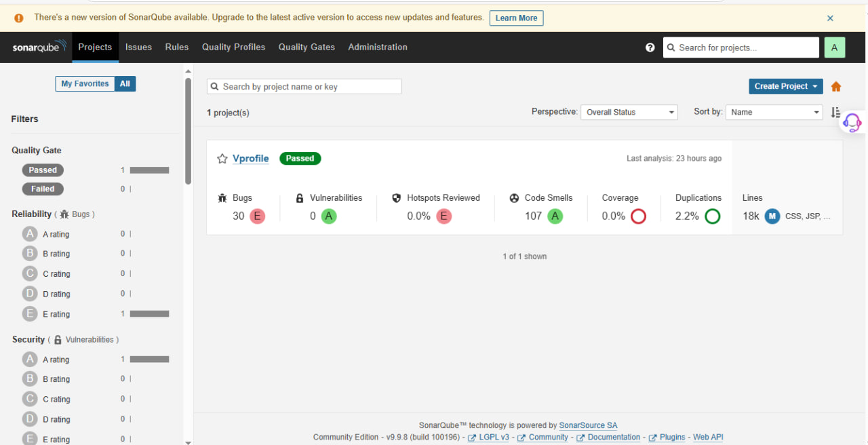Click the Code Smells A badge

pyautogui.click(x=555, y=216)
